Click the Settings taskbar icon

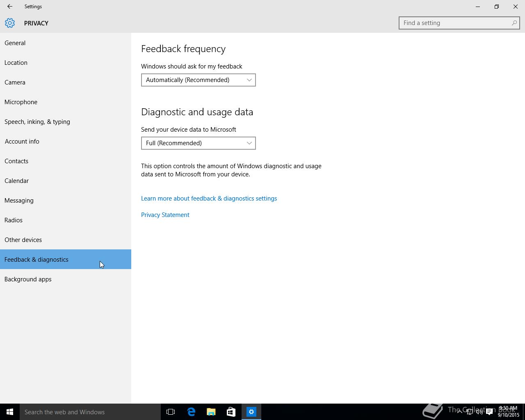click(x=251, y=412)
